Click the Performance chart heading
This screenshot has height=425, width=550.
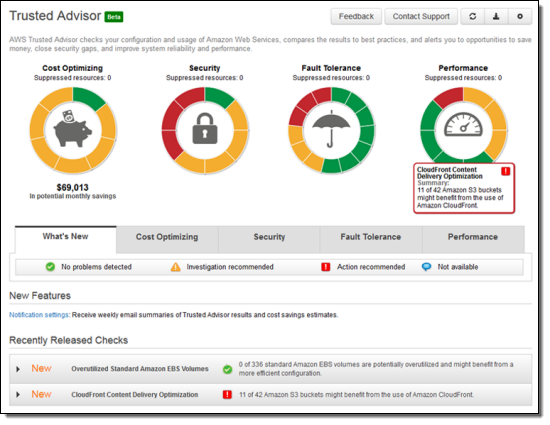[463, 68]
